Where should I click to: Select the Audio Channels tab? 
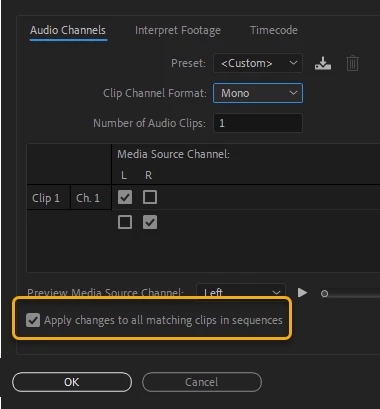coord(68,30)
